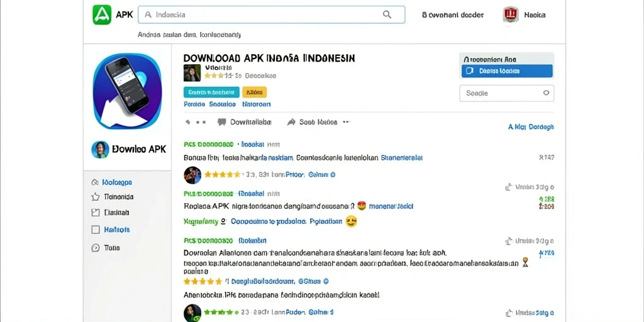Image resolution: width=644 pixels, height=322 pixels.
Task: Open the blue link right of the sunglasses emoji
Action: click(x=391, y=206)
